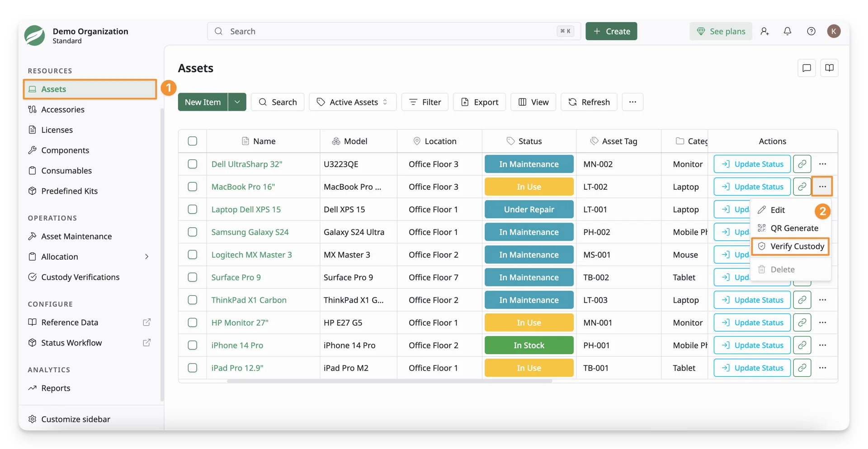Viewport: 868px width, 449px height.
Task: Open the Active Assets view selector
Action: pos(353,102)
